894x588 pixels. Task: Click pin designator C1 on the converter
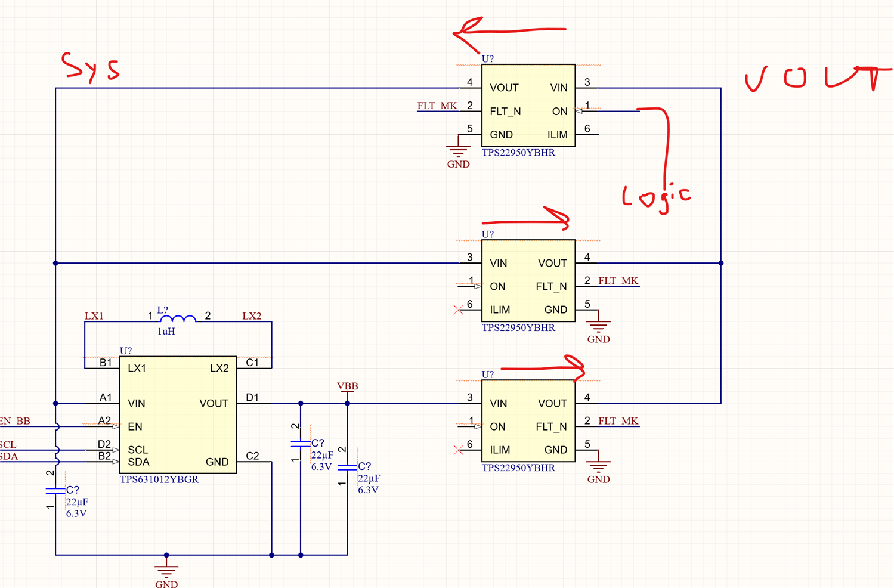tap(252, 363)
